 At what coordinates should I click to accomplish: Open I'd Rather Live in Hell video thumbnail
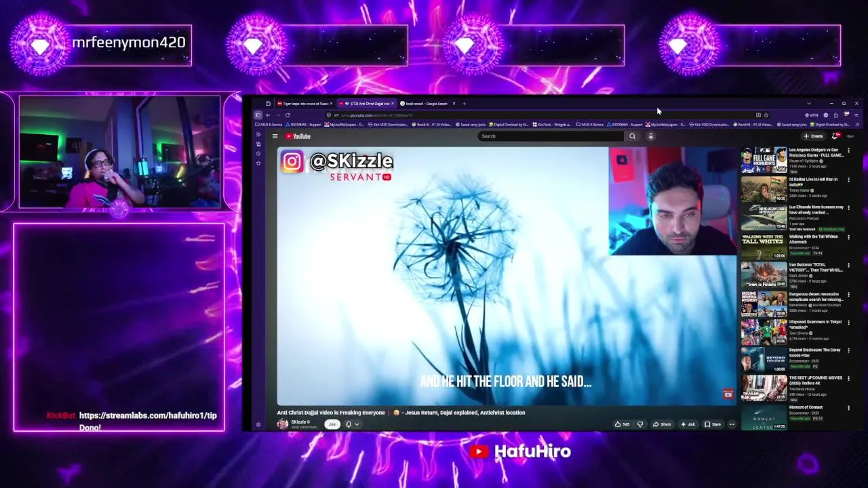click(764, 190)
